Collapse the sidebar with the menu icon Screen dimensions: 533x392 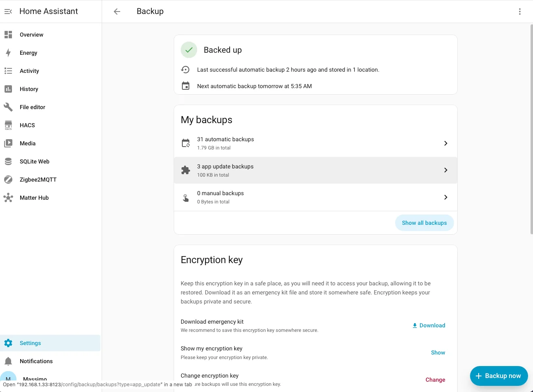[x=8, y=12]
